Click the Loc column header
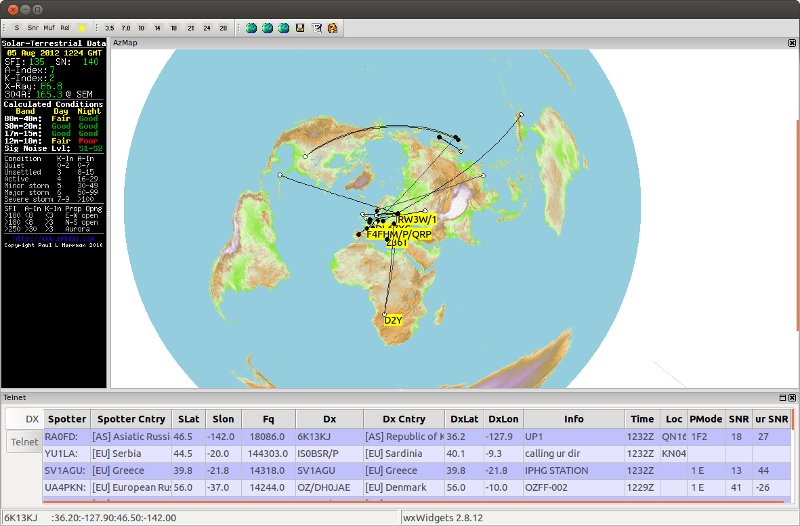This screenshot has height=526, width=800. 673,419
